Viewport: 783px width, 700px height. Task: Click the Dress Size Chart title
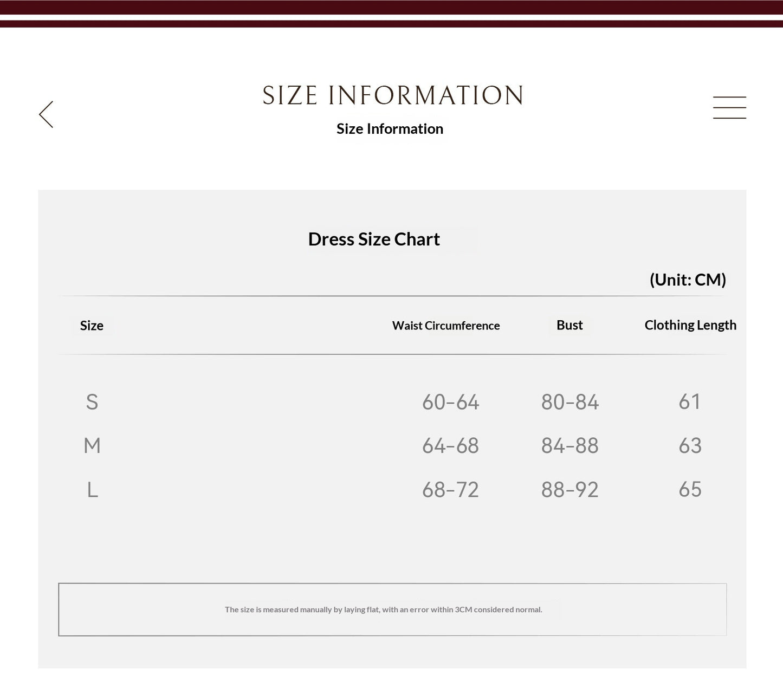[374, 239]
